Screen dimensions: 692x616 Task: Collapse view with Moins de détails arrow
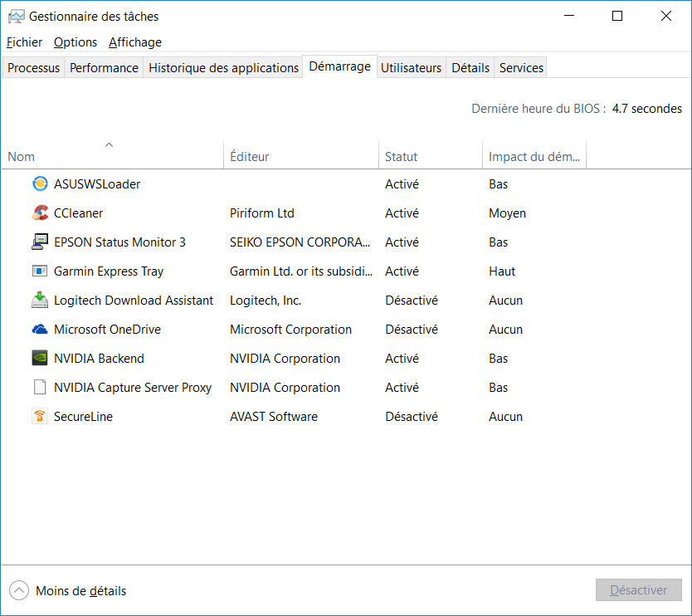[x=19, y=590]
